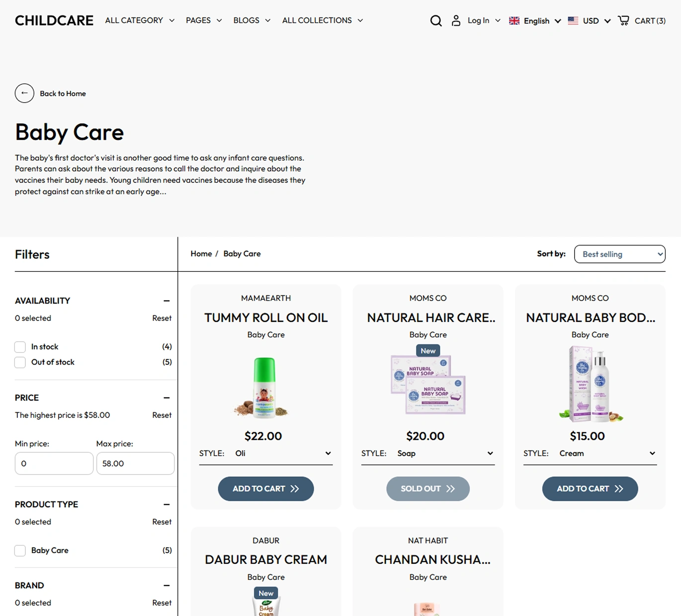The width and height of the screenshot is (681, 616).
Task: Click the DABUR brand label
Action: click(266, 540)
